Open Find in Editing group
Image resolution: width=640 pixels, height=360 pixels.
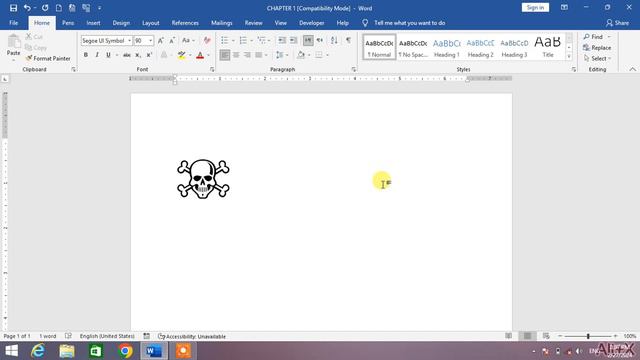point(593,37)
